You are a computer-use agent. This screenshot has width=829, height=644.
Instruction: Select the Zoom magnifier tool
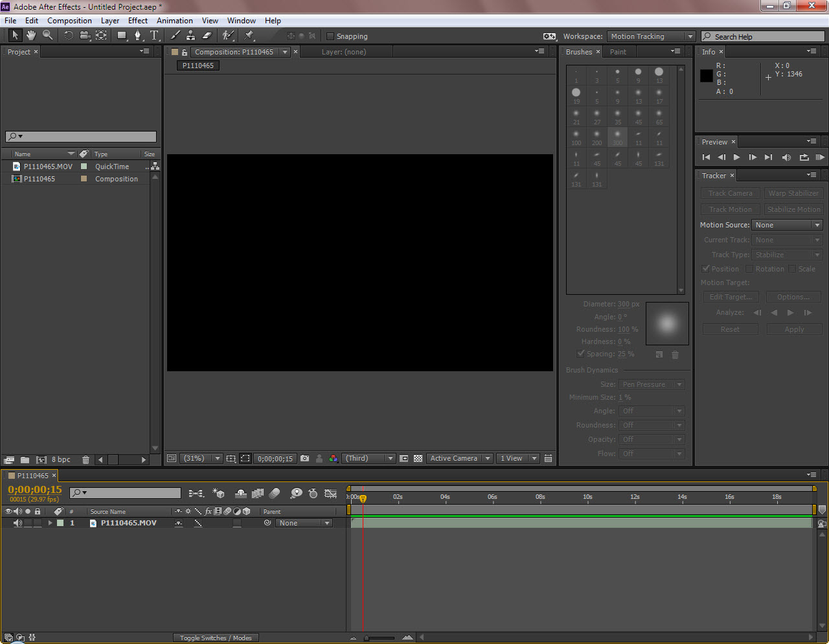pyautogui.click(x=47, y=36)
